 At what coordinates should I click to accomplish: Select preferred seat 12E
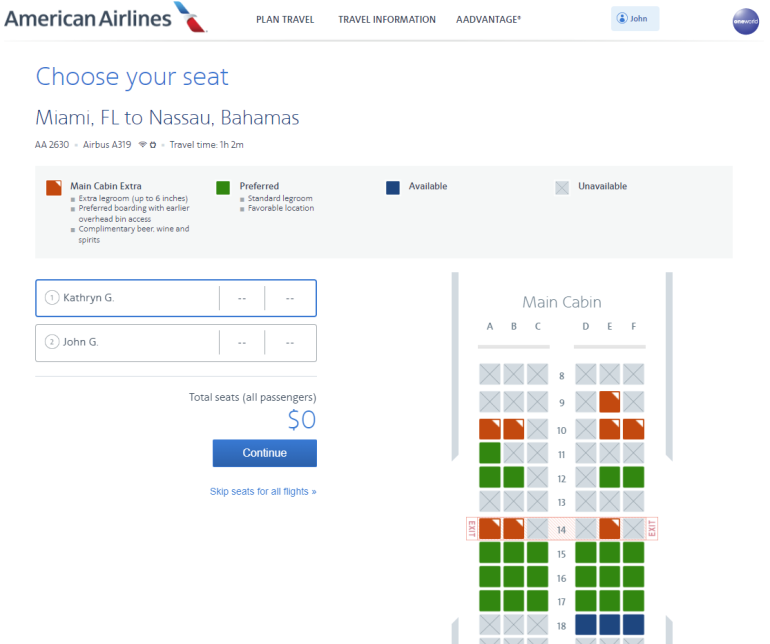(610, 477)
